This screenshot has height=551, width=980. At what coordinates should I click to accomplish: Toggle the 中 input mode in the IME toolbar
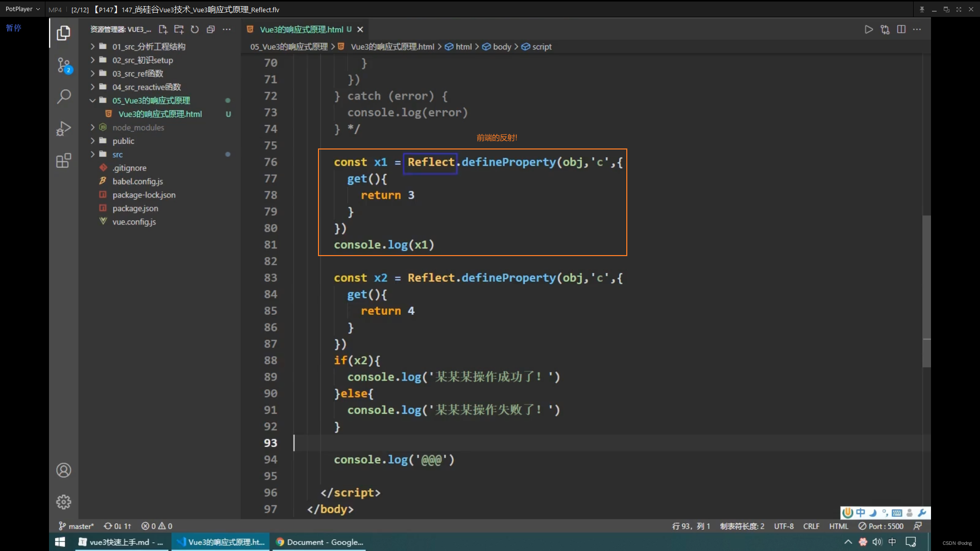point(861,513)
